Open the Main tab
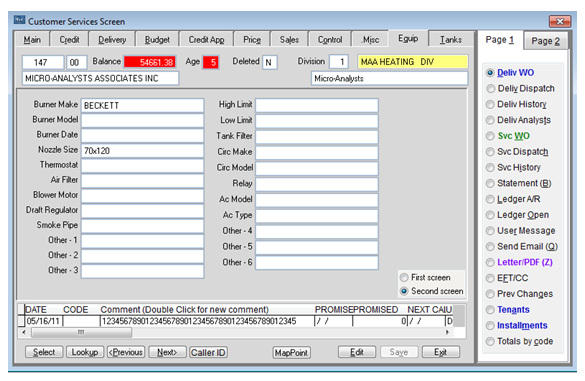The image size is (585, 381). pyautogui.click(x=32, y=40)
